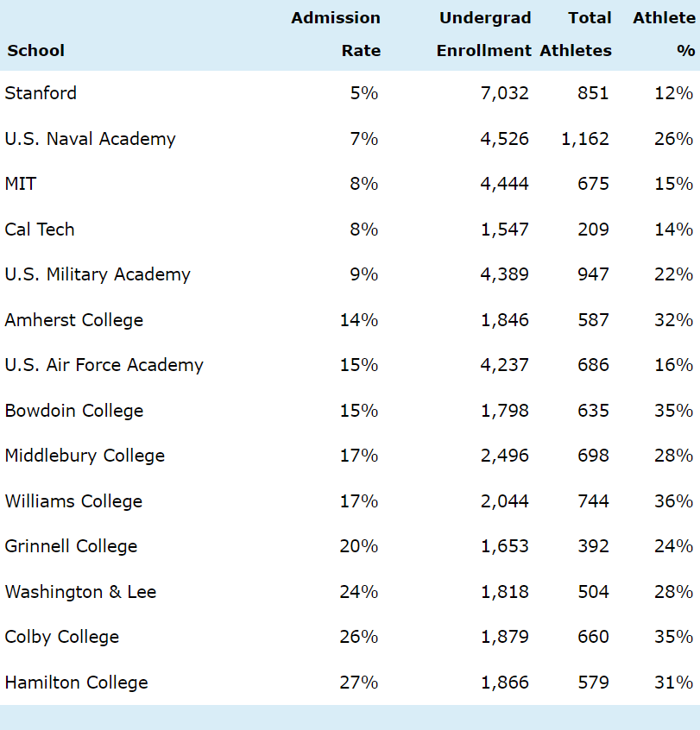Click the Cal Tech school name
Image resolution: width=700 pixels, height=730 pixels.
[x=40, y=229]
